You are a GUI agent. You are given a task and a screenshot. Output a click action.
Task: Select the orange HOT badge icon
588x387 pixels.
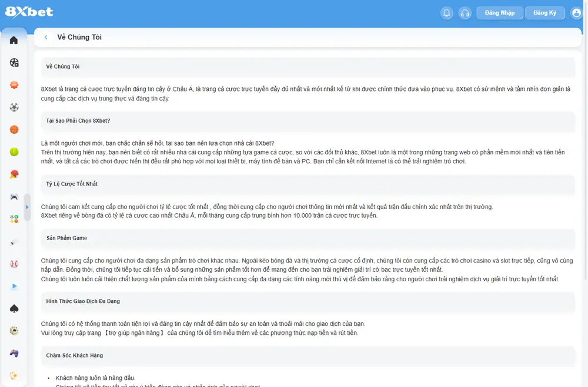click(14, 85)
